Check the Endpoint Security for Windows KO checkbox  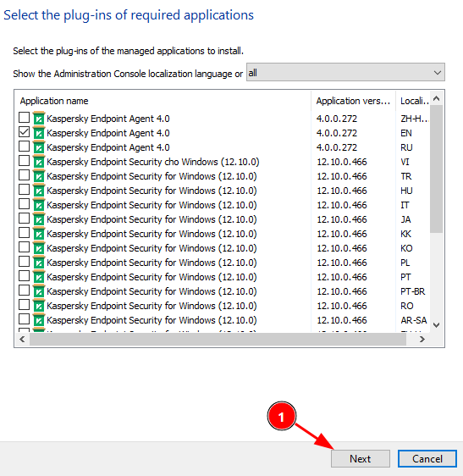pyautogui.click(x=24, y=247)
